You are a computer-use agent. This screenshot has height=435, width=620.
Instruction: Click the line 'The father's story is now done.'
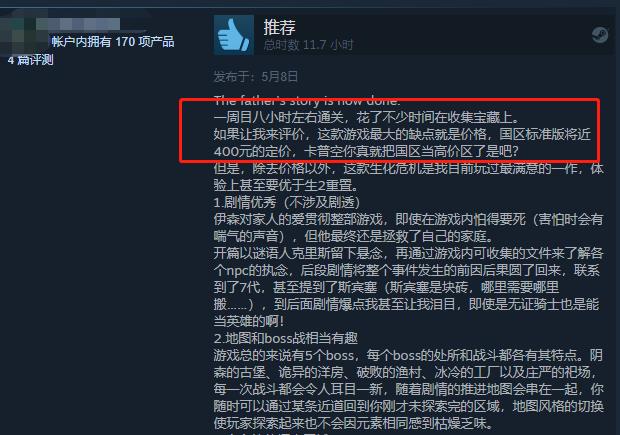(x=307, y=100)
